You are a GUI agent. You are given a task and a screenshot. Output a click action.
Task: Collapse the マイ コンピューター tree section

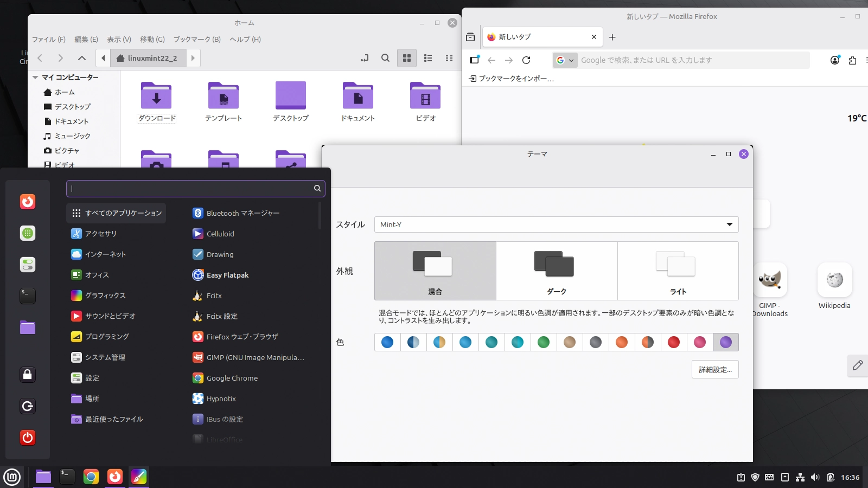pyautogui.click(x=34, y=77)
